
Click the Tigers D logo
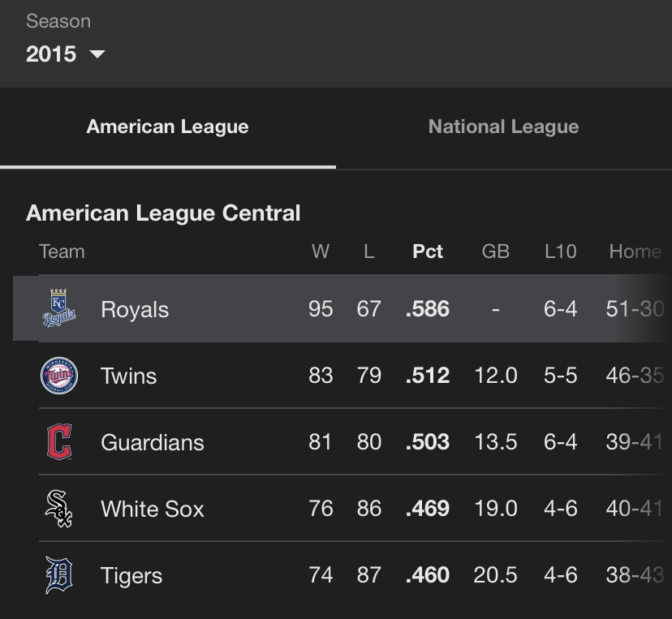coord(59,575)
